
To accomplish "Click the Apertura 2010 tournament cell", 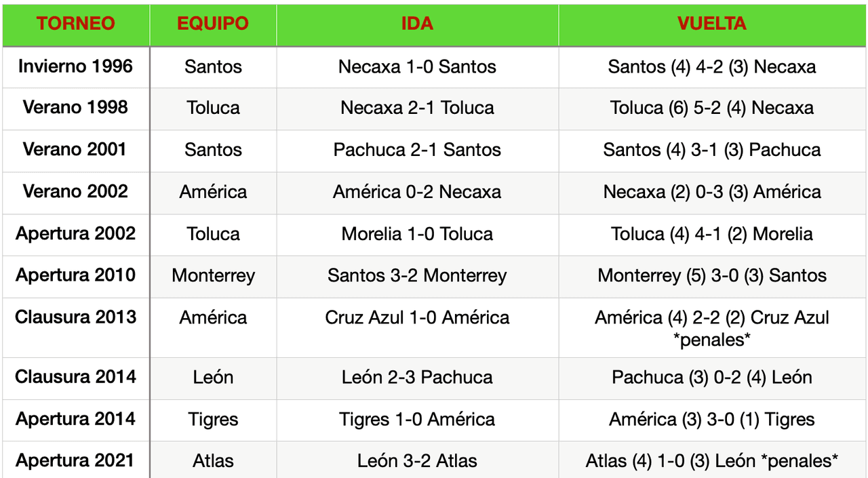I will (75, 275).
